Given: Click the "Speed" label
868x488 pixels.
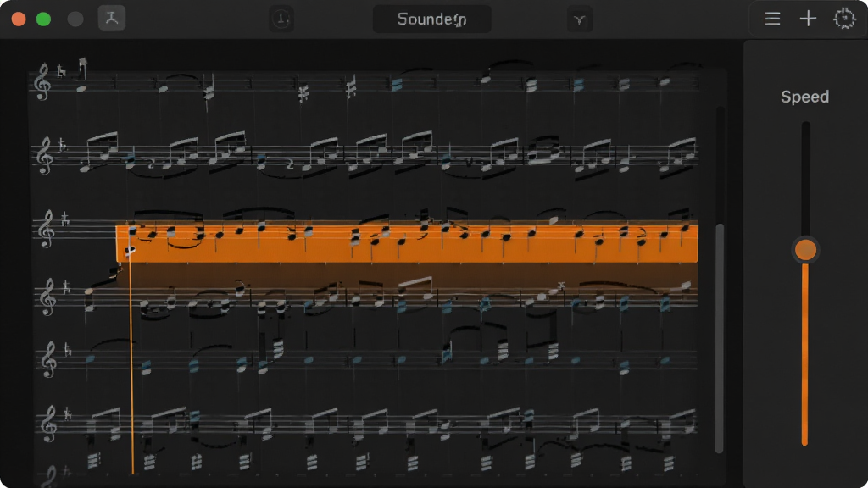Looking at the screenshot, I should point(805,97).
